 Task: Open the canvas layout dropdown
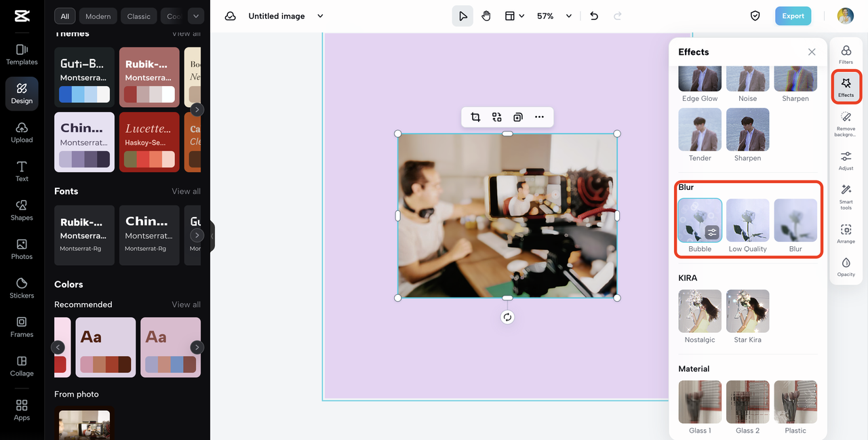(515, 16)
